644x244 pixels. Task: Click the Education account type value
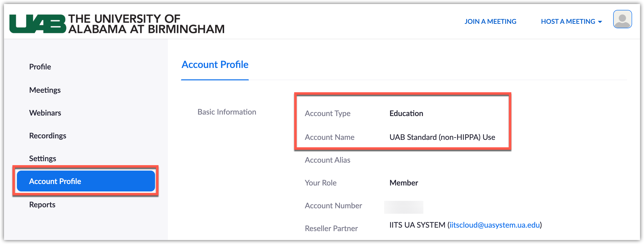click(406, 114)
